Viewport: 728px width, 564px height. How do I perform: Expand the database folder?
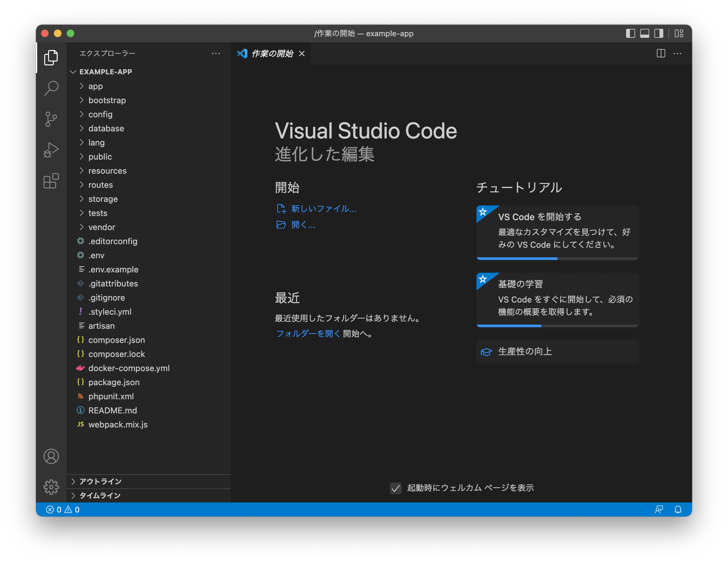(149, 128)
